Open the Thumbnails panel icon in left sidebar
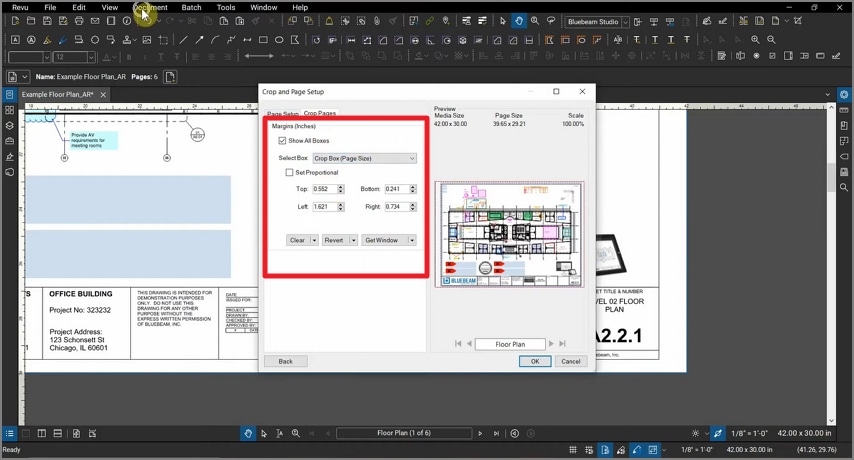The width and height of the screenshot is (854, 460). pyautogui.click(x=9, y=110)
